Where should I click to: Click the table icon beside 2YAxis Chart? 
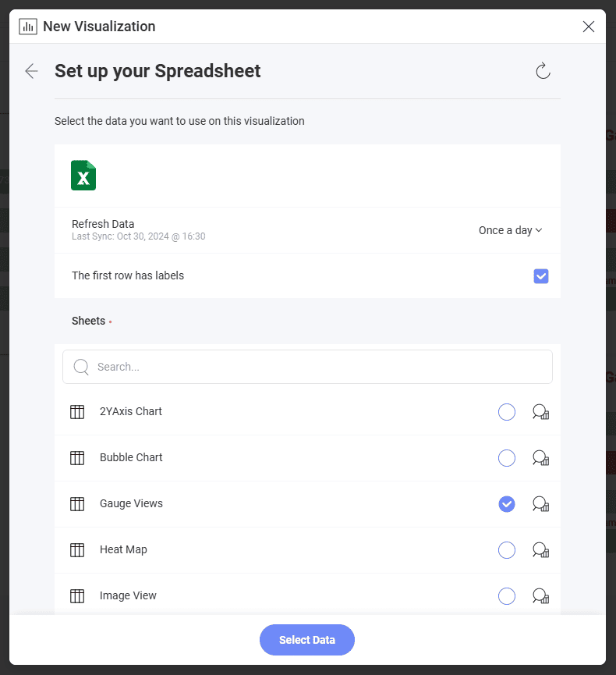coord(77,412)
